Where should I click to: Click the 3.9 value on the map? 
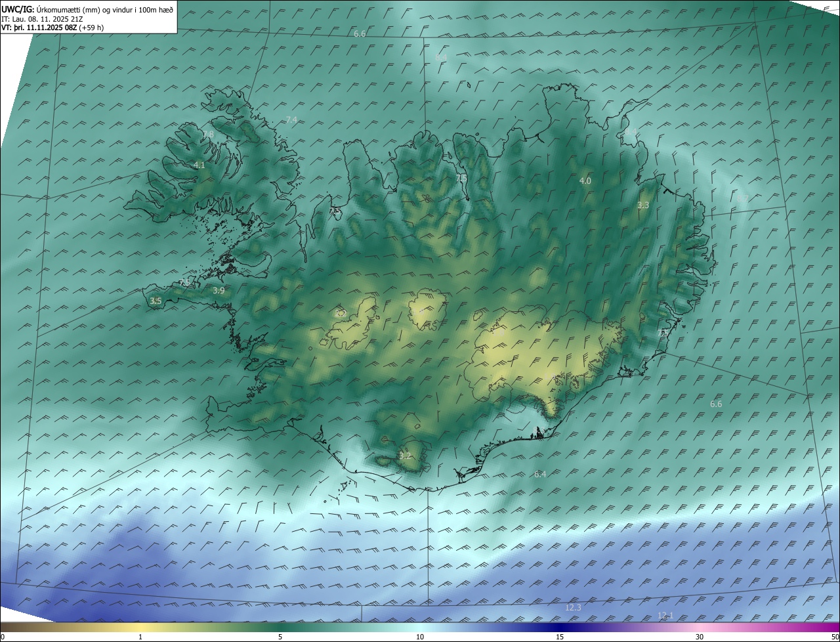click(219, 290)
